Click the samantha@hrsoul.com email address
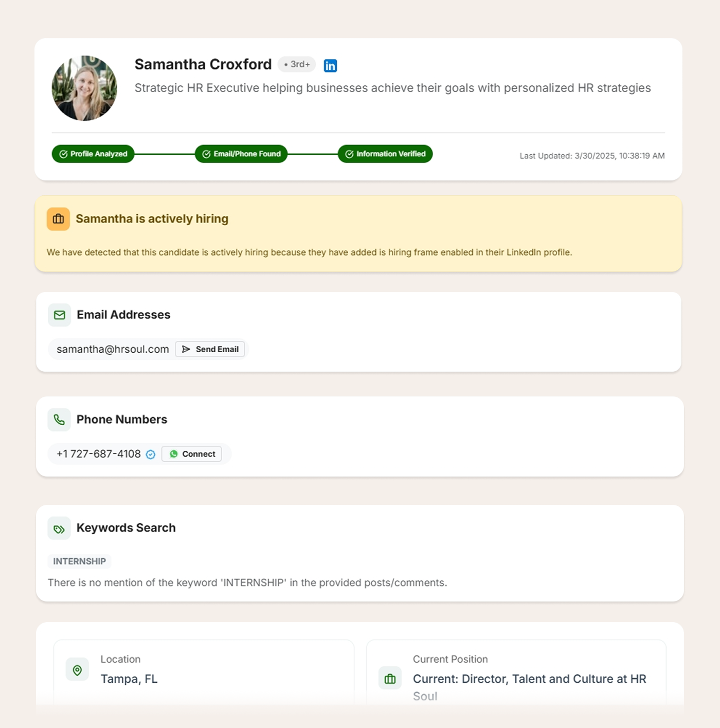Viewport: 720px width, 728px height. click(113, 349)
